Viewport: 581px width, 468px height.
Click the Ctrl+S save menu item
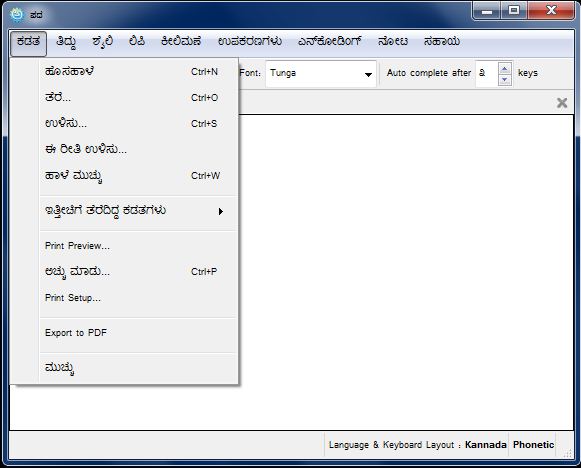pos(139,123)
